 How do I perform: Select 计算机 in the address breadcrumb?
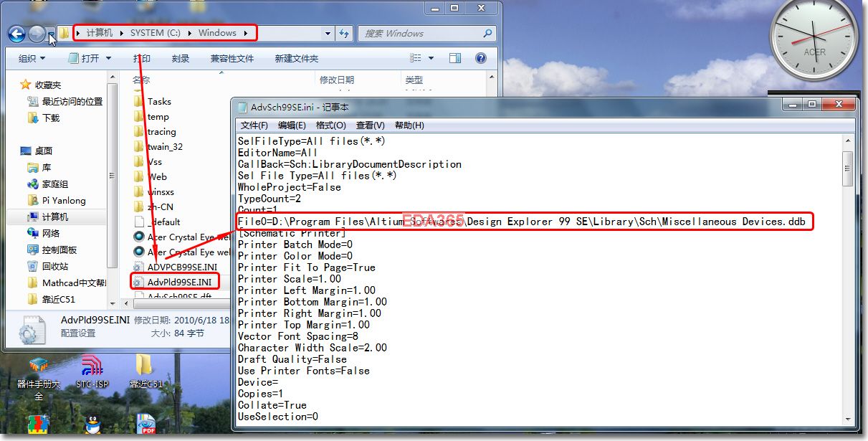coord(100,33)
